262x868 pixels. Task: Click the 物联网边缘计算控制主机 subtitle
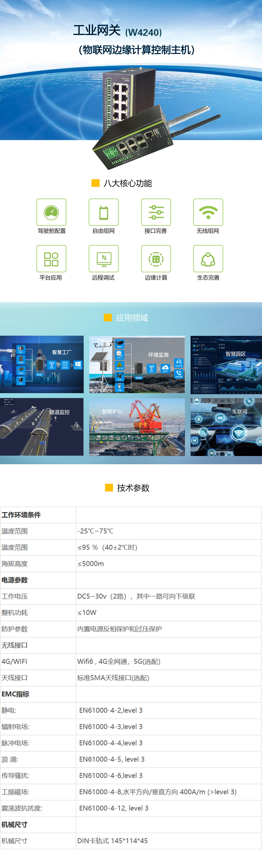(x=137, y=50)
